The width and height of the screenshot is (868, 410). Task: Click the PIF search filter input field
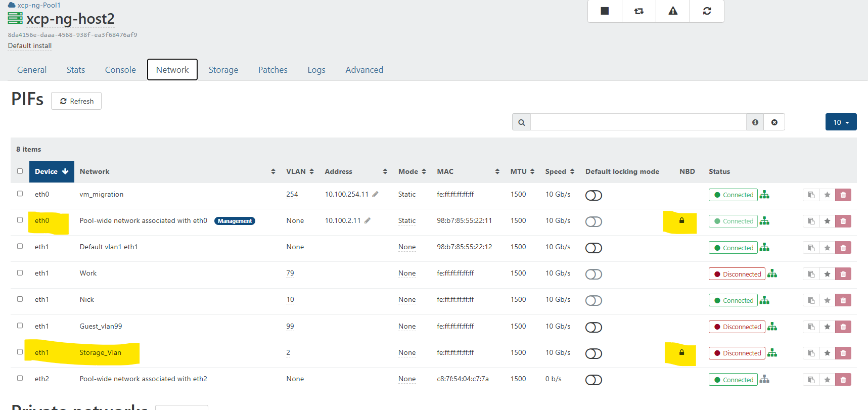(x=638, y=122)
